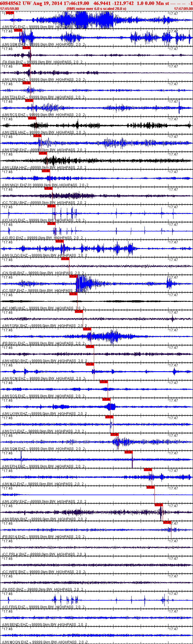Click event ID 60848562 in the header
This screenshot has width=193, height=644.
pyautogui.click(x=11, y=3)
